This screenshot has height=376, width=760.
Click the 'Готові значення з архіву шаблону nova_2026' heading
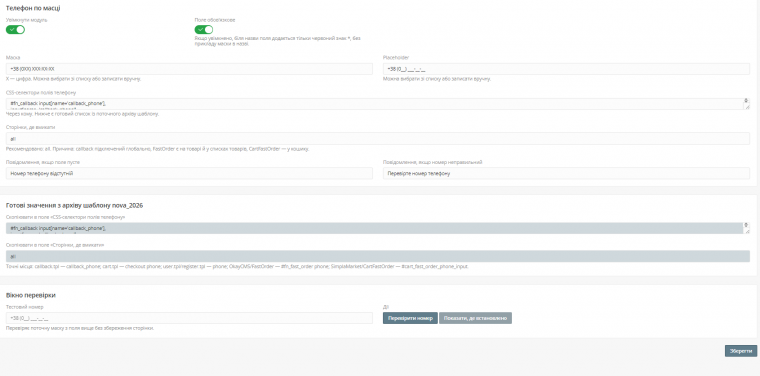point(74,205)
